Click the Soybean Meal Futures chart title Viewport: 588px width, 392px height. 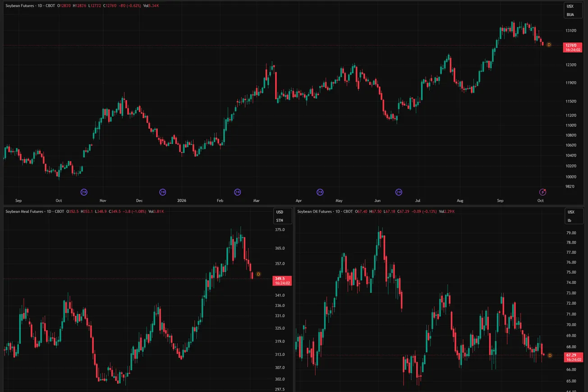tap(25, 211)
